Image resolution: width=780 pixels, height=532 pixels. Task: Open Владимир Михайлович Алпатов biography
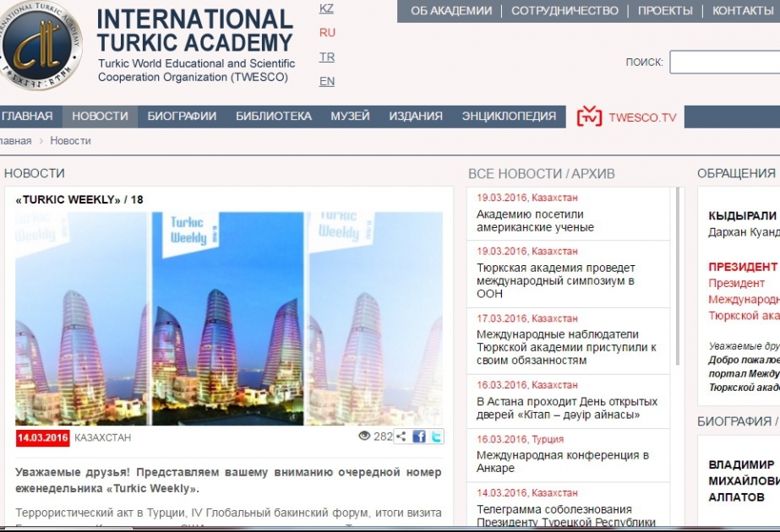[x=744, y=480]
